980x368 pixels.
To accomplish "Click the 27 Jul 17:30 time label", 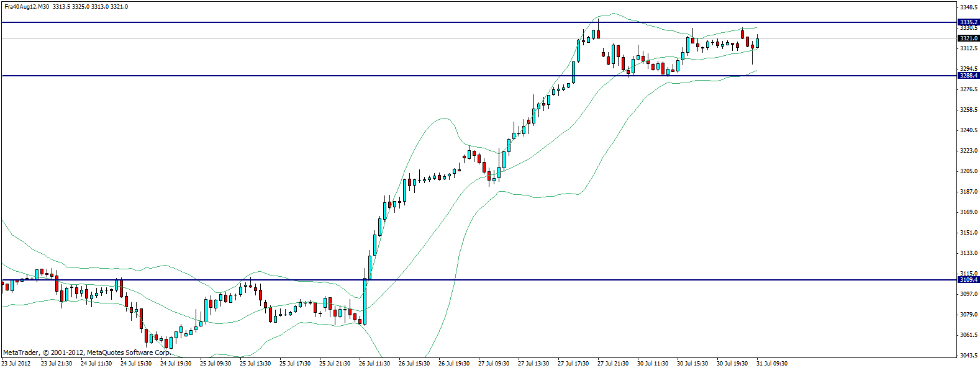I will (x=573, y=364).
